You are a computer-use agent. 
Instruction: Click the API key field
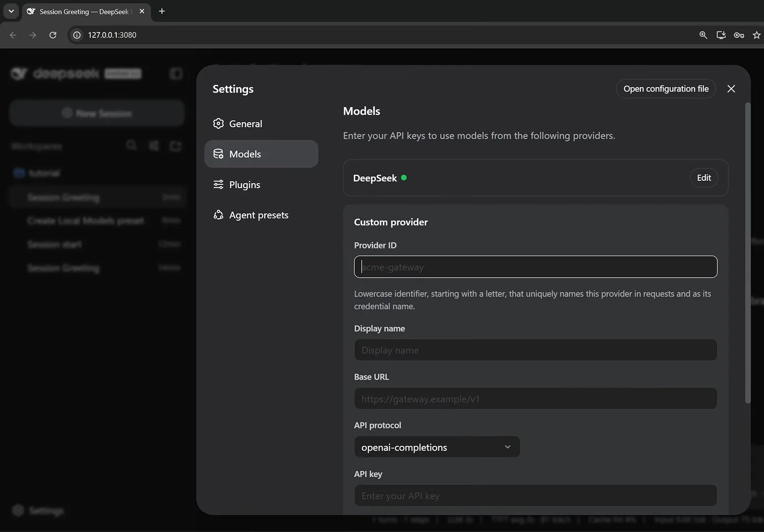click(535, 496)
